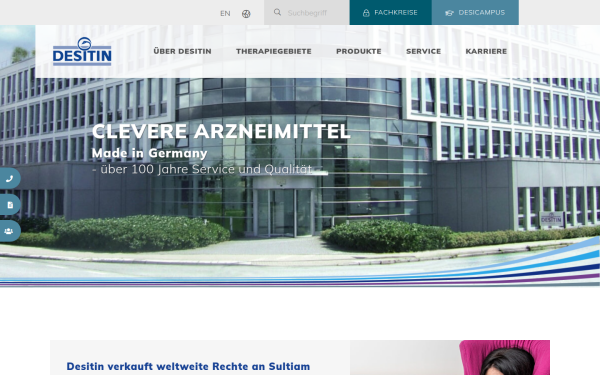Viewport: 600px width, 375px height.
Task: Open the Über Desitin menu
Action: [183, 51]
